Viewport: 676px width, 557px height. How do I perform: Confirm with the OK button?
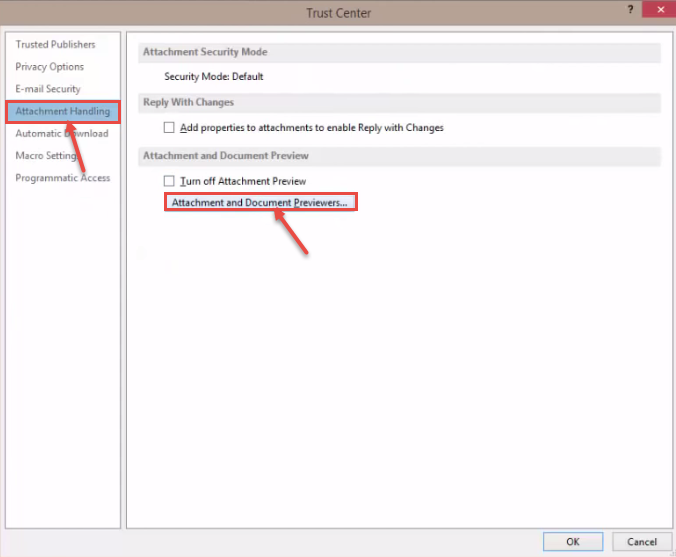(x=573, y=541)
